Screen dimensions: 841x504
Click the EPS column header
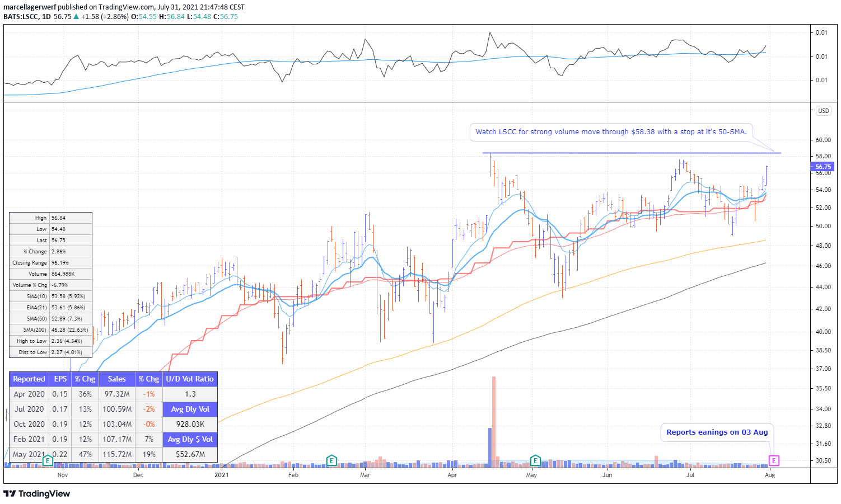click(x=60, y=379)
